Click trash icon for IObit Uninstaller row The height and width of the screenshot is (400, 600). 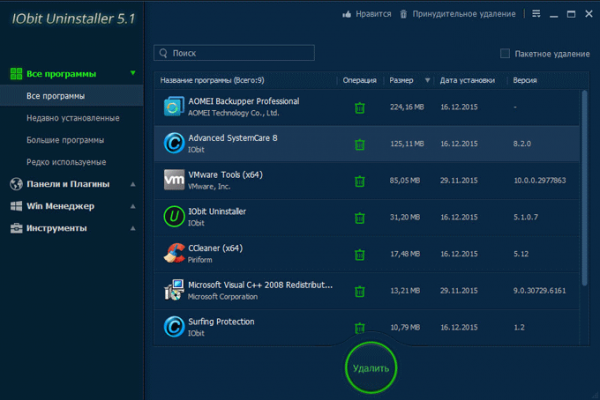(x=360, y=218)
